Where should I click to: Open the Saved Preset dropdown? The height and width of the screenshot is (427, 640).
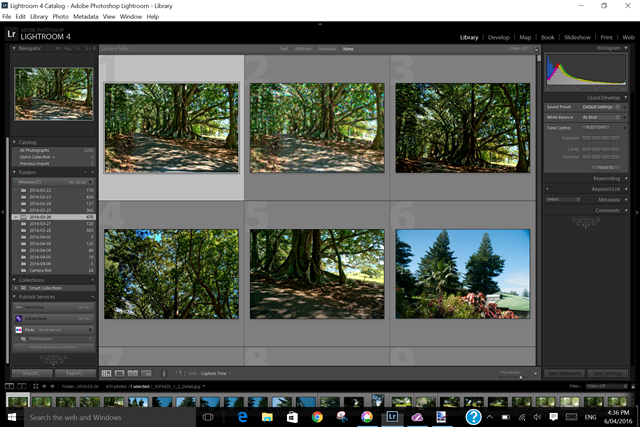[x=601, y=107]
